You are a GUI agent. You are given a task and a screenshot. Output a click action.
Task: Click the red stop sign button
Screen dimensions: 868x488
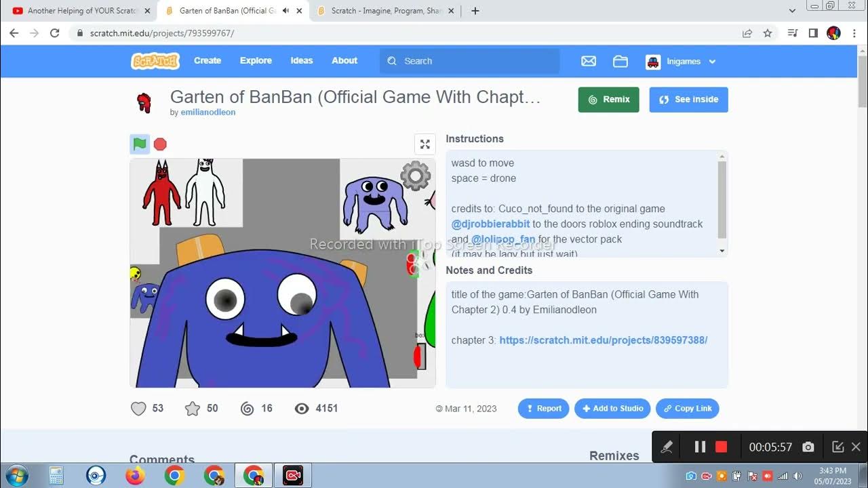click(160, 144)
